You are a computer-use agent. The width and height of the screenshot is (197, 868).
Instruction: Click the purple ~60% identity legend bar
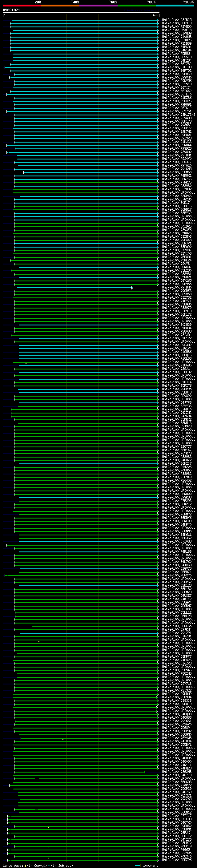(98, 6)
